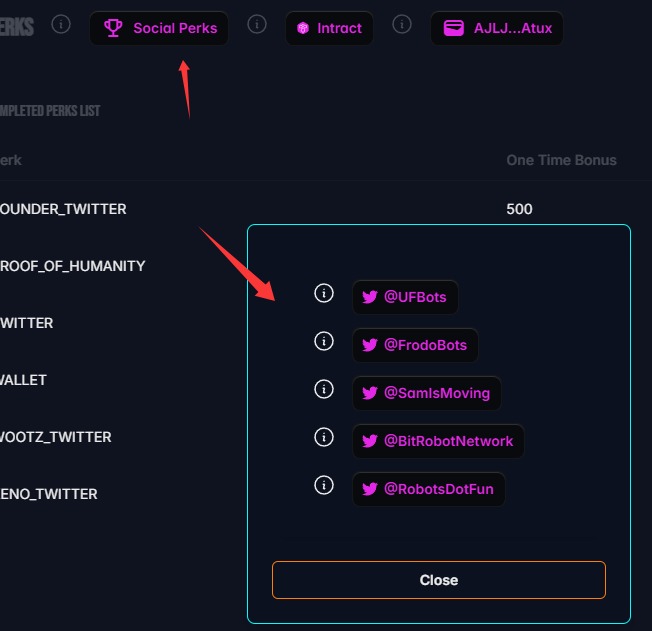Follow the @SamIsMoving Twitter link
Screen dimensions: 652x631
427,393
